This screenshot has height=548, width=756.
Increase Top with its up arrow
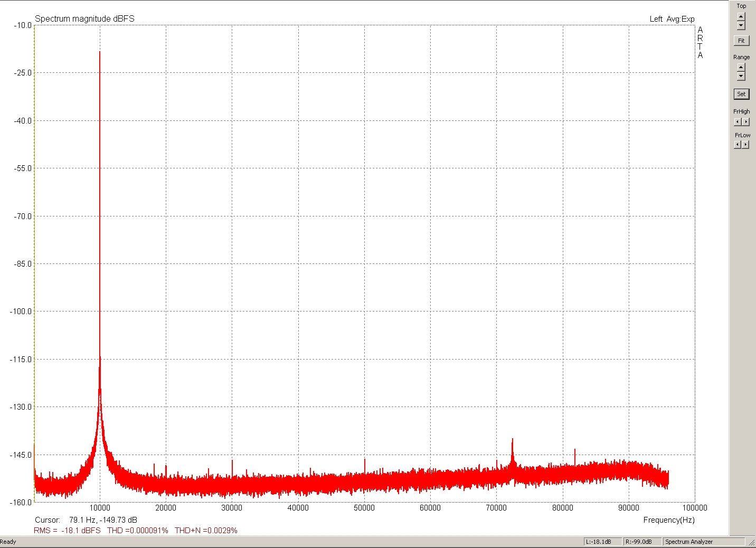tap(741, 16)
